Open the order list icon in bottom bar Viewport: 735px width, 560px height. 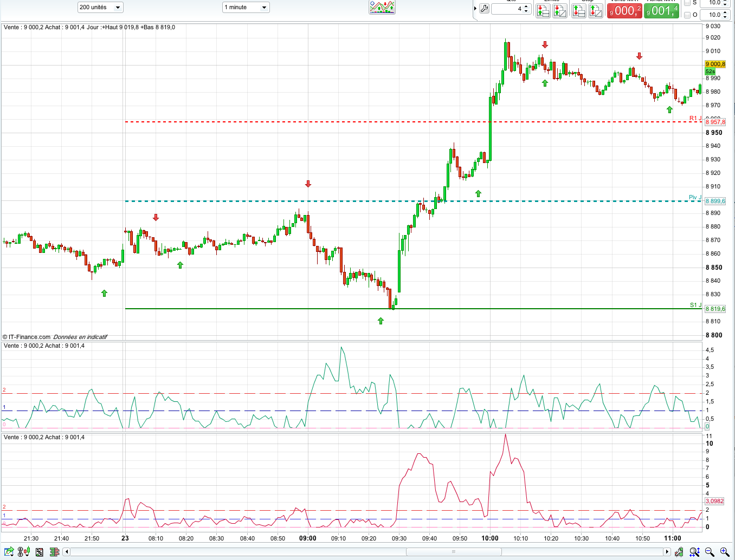(x=40, y=552)
